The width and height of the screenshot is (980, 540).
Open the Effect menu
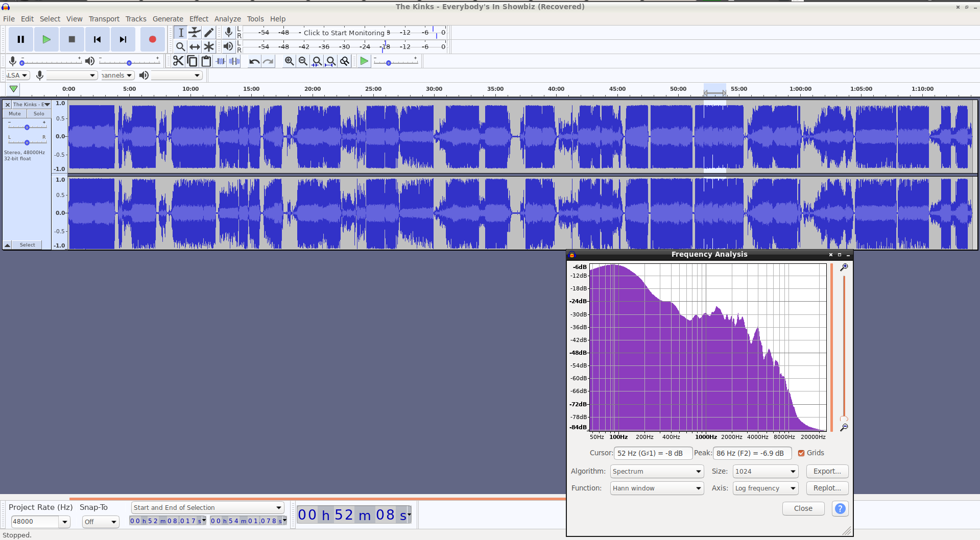point(199,19)
